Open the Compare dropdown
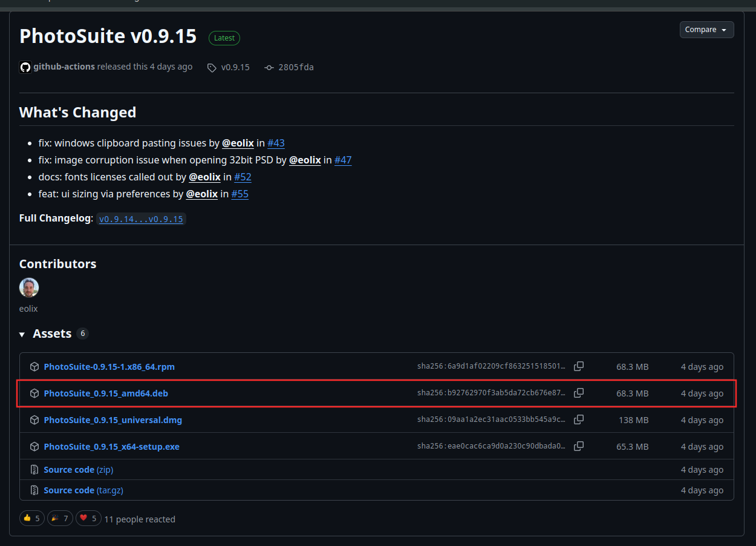The image size is (756, 546). coord(706,30)
